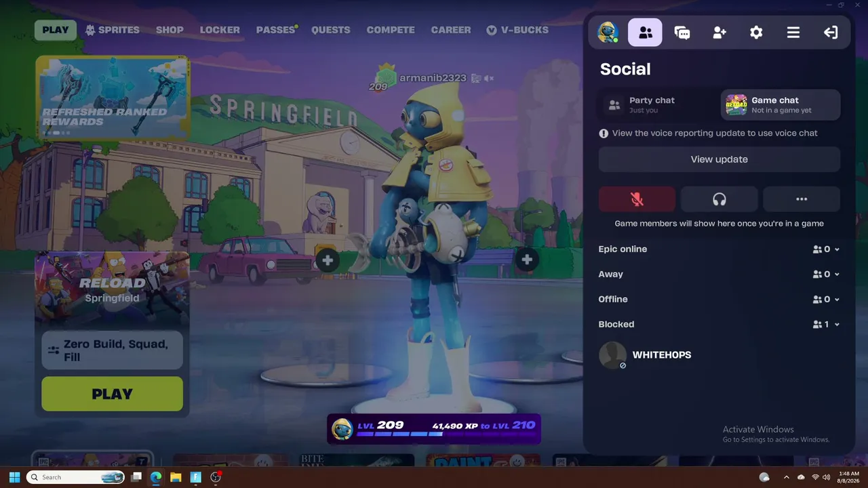Click the volume icon in system tray
The height and width of the screenshot is (488, 868).
click(827, 477)
